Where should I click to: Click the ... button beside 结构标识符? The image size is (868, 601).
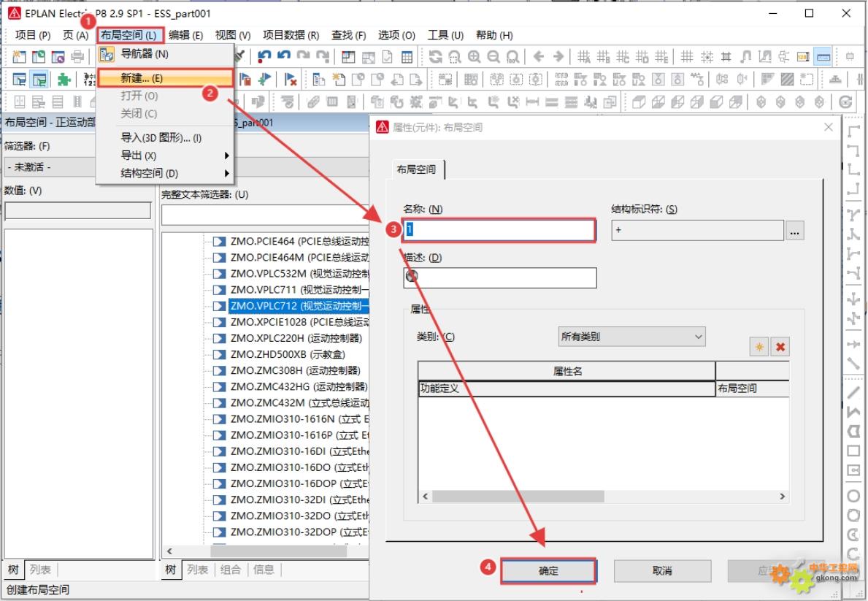pos(794,231)
